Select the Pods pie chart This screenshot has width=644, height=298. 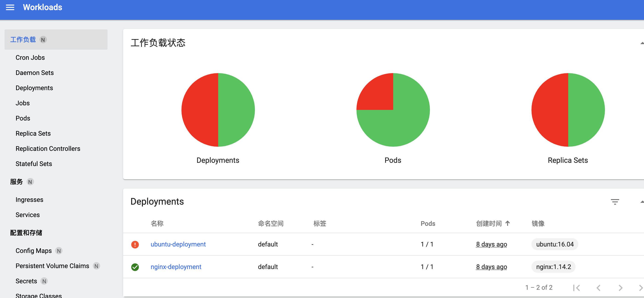point(393,110)
